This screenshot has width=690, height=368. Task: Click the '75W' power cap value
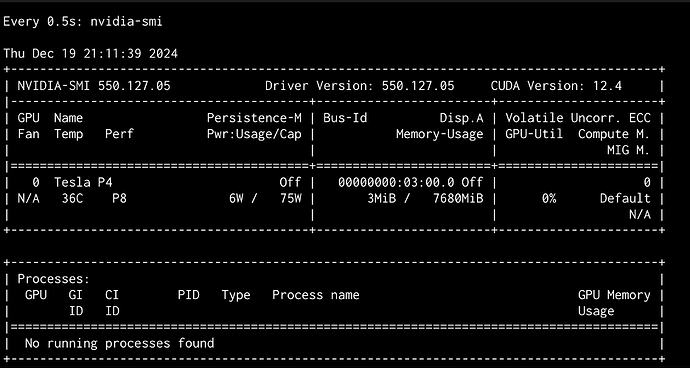pos(291,199)
